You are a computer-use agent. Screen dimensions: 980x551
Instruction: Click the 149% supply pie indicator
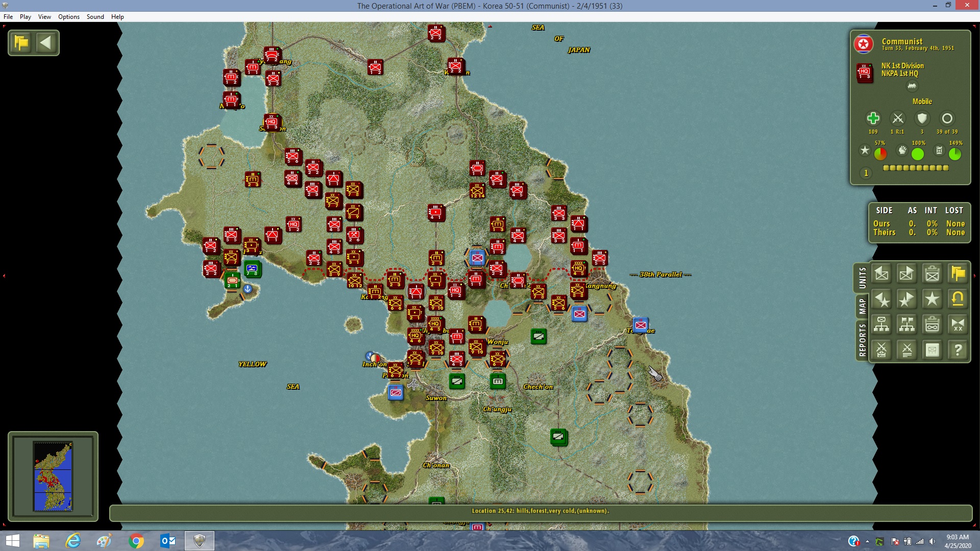click(x=955, y=154)
